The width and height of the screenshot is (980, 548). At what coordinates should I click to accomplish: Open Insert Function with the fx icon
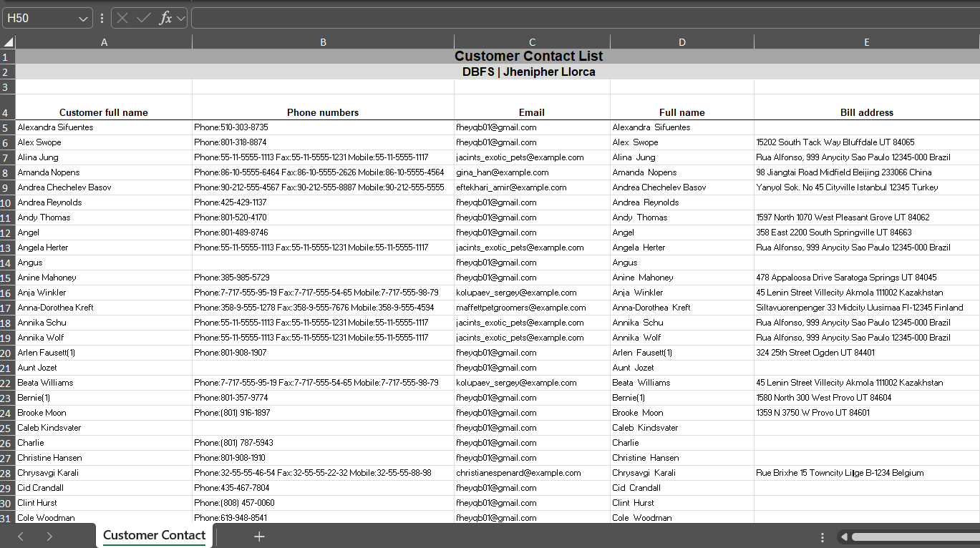pos(165,18)
